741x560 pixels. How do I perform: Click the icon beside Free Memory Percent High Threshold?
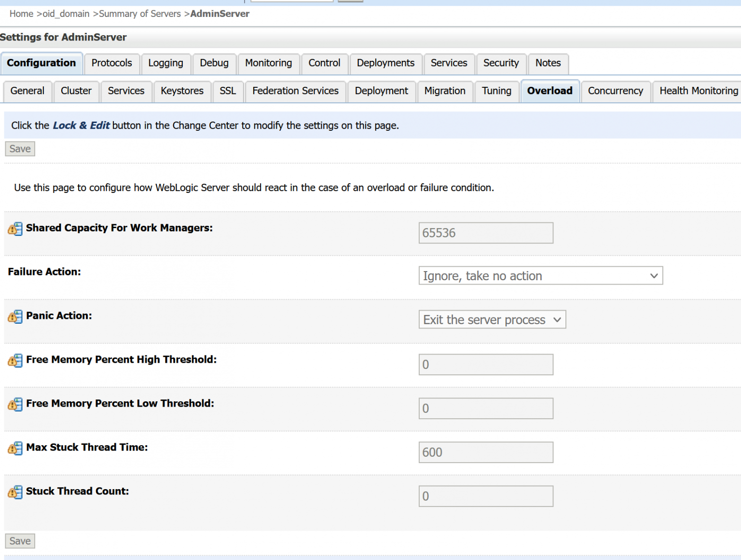[15, 360]
